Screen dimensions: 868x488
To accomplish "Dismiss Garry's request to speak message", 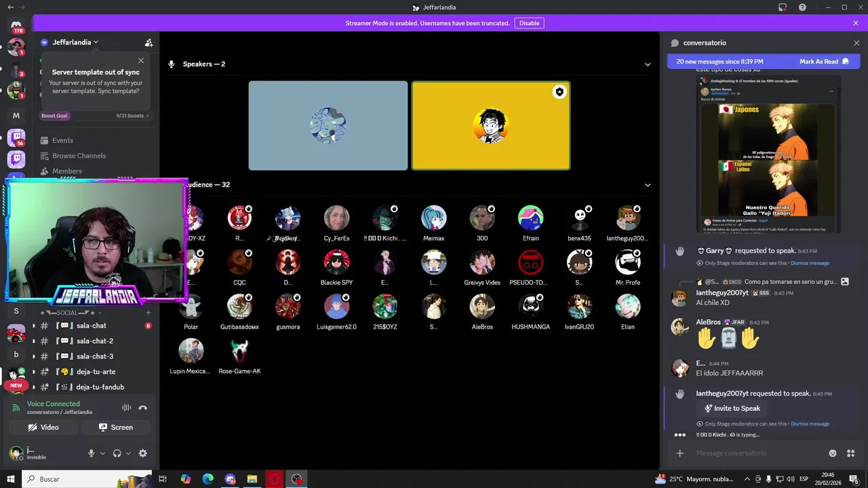I will (810, 263).
